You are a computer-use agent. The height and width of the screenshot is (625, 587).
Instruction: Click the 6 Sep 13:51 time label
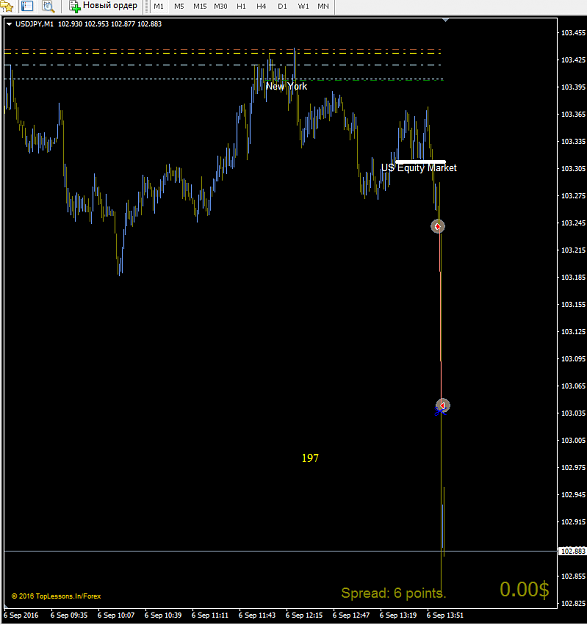pos(445,615)
